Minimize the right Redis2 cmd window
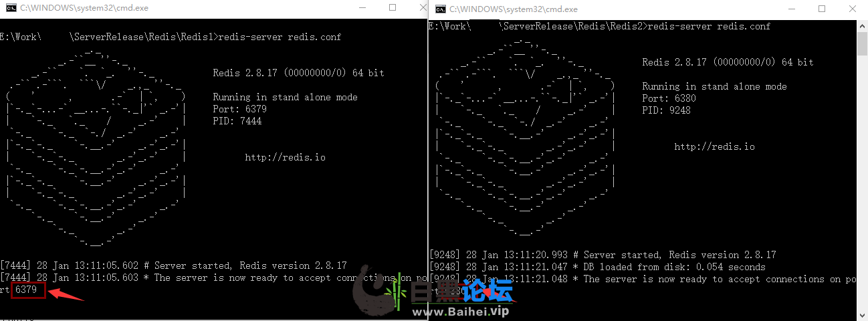Image resolution: width=868 pixels, height=321 pixels. pyautogui.click(x=791, y=9)
